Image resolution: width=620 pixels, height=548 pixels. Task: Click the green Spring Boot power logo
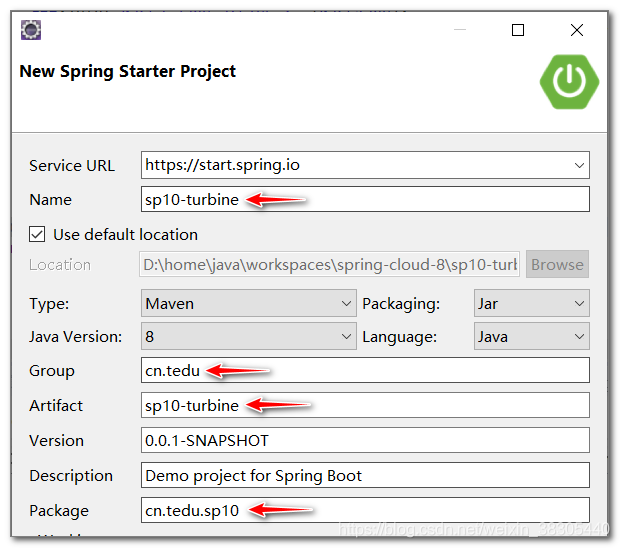(569, 82)
